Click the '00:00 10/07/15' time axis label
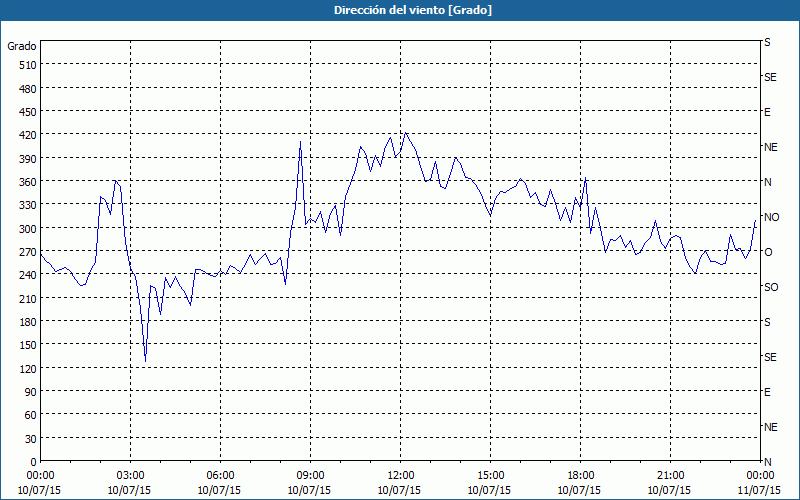 (40, 483)
